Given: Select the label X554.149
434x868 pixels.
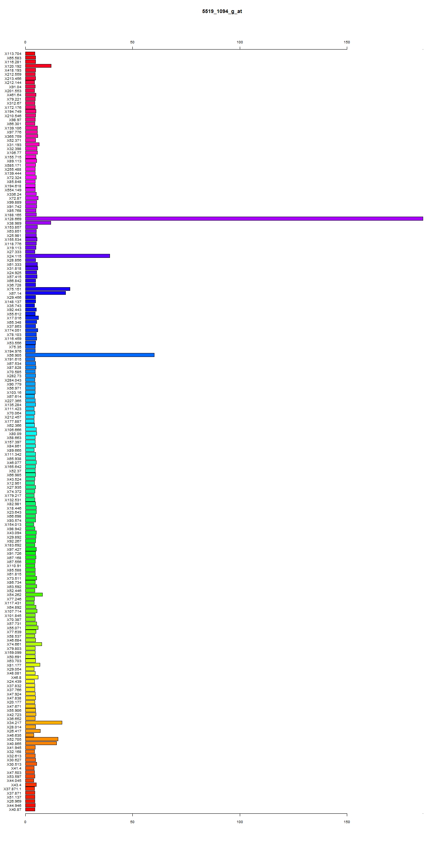Looking at the screenshot, I should click(13, 190).
